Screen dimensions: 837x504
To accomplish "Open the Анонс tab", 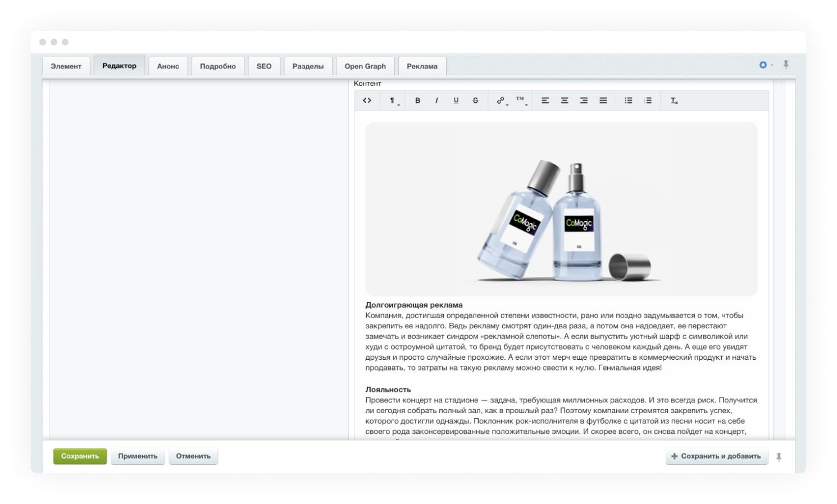I will click(168, 66).
